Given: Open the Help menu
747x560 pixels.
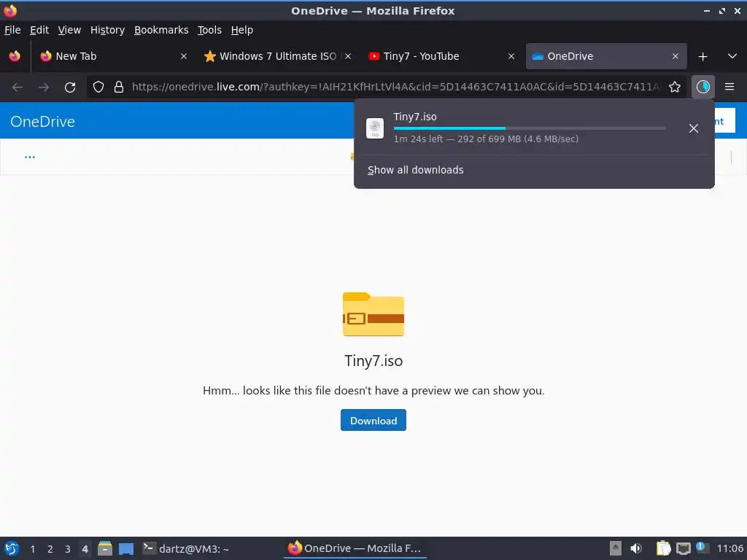Looking at the screenshot, I should point(242,30).
